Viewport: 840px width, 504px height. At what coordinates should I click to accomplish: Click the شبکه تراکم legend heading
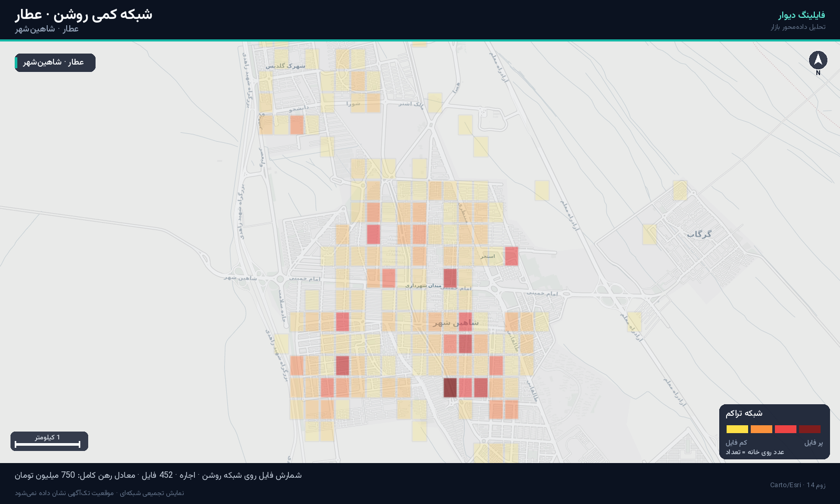click(x=744, y=413)
